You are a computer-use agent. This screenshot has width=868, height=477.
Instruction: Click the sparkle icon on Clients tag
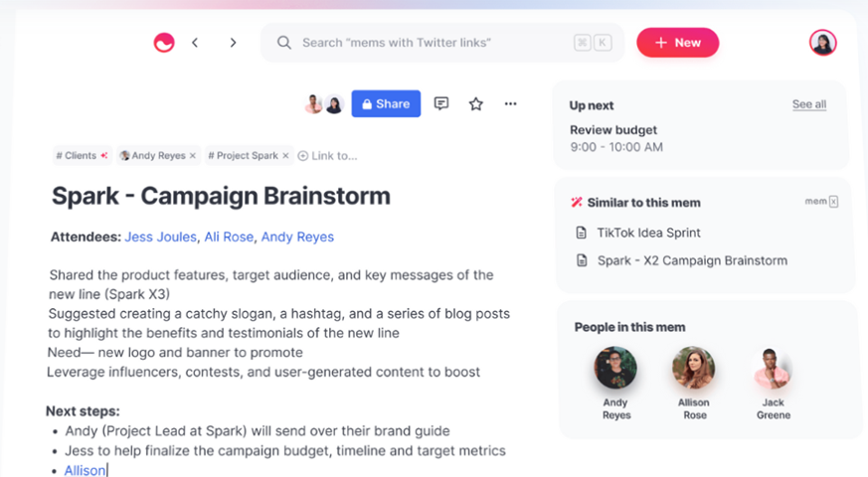click(x=104, y=155)
